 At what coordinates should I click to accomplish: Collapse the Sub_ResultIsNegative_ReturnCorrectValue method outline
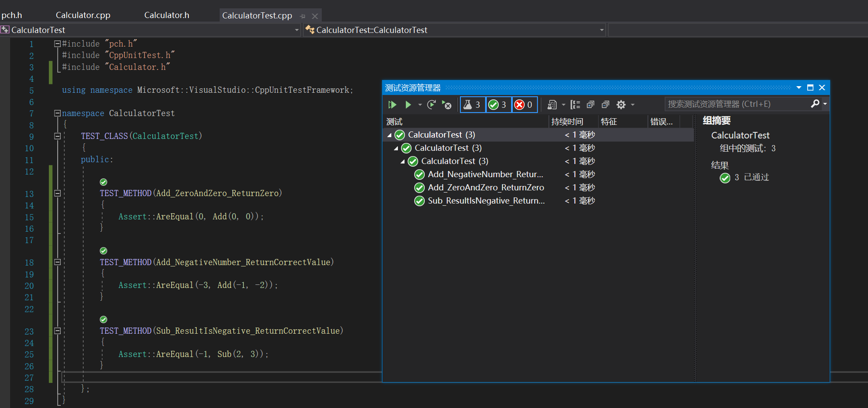[x=57, y=331]
